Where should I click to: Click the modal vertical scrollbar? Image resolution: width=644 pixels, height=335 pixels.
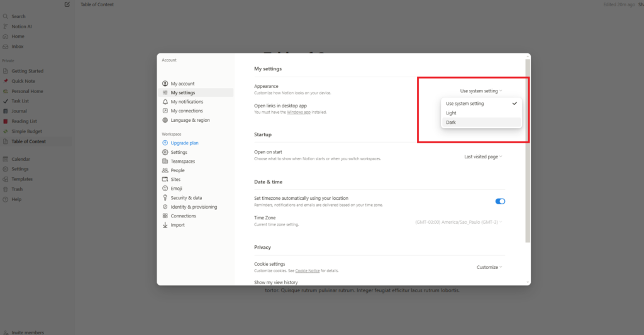(528, 151)
